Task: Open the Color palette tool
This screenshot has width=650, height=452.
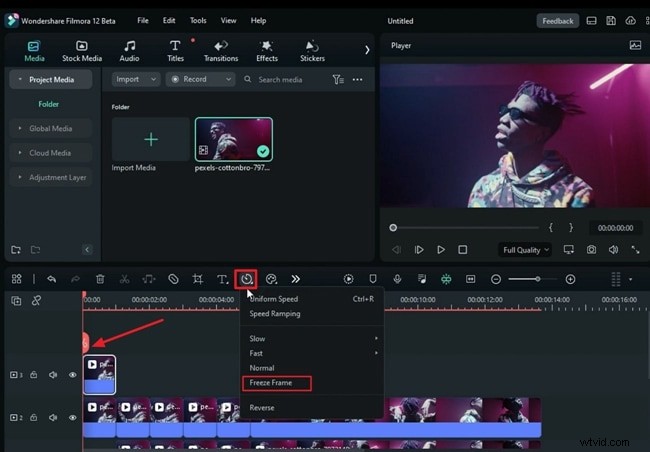Action: 271,279
